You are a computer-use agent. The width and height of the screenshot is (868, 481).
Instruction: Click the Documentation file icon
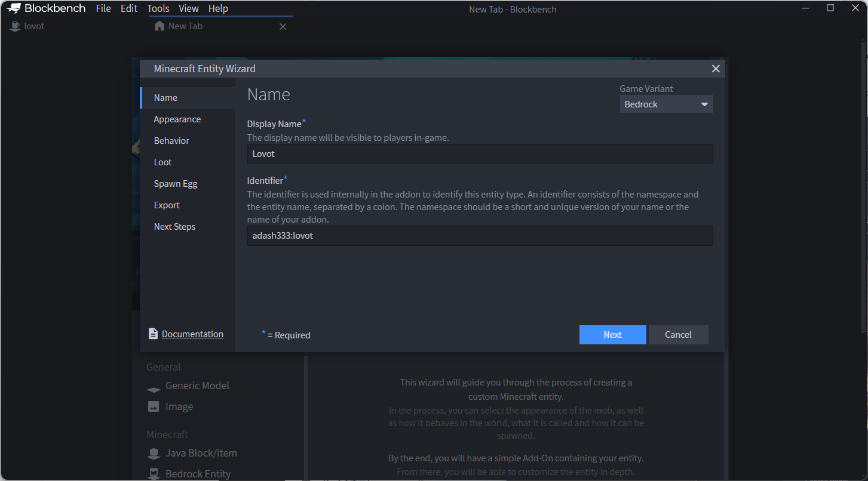(154, 334)
